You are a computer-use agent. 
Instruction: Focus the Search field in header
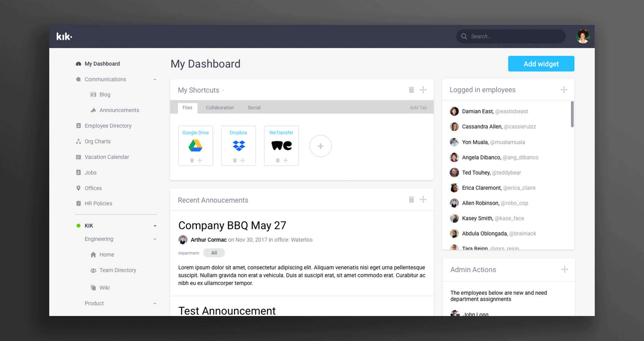[511, 36]
